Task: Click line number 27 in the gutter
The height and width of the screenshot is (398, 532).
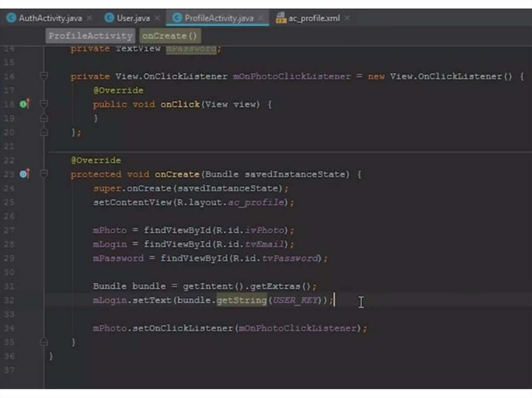Action: tap(9, 230)
